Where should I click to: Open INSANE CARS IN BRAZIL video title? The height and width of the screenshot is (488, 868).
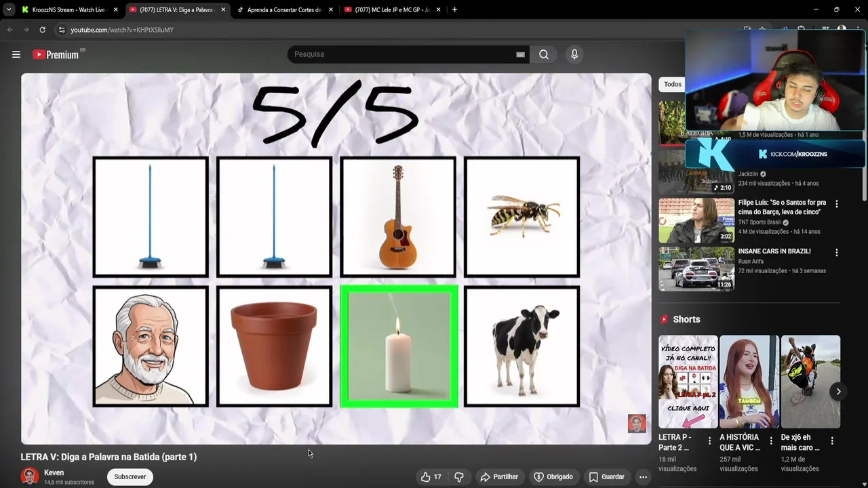pyautogui.click(x=774, y=251)
